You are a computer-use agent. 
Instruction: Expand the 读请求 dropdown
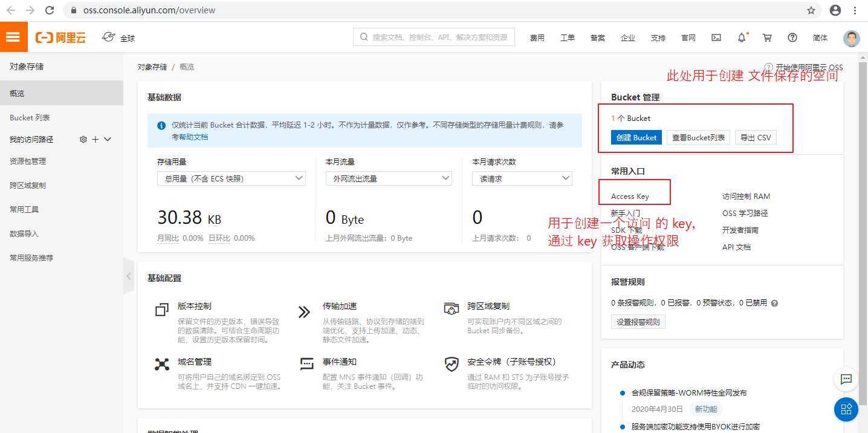coord(522,178)
